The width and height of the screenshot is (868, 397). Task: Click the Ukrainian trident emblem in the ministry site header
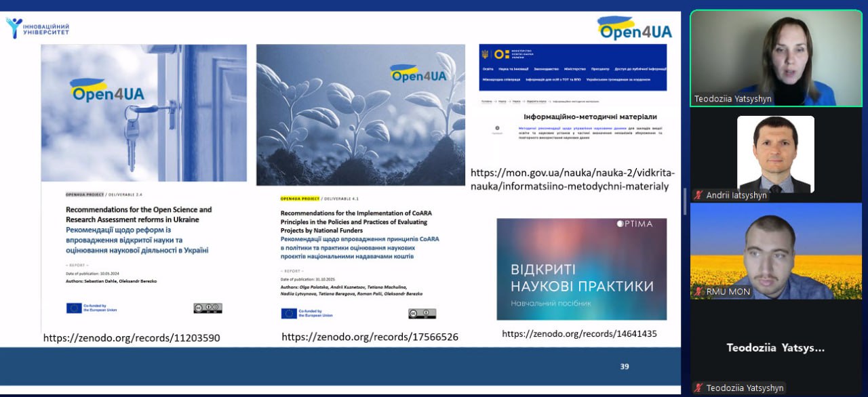485,54
